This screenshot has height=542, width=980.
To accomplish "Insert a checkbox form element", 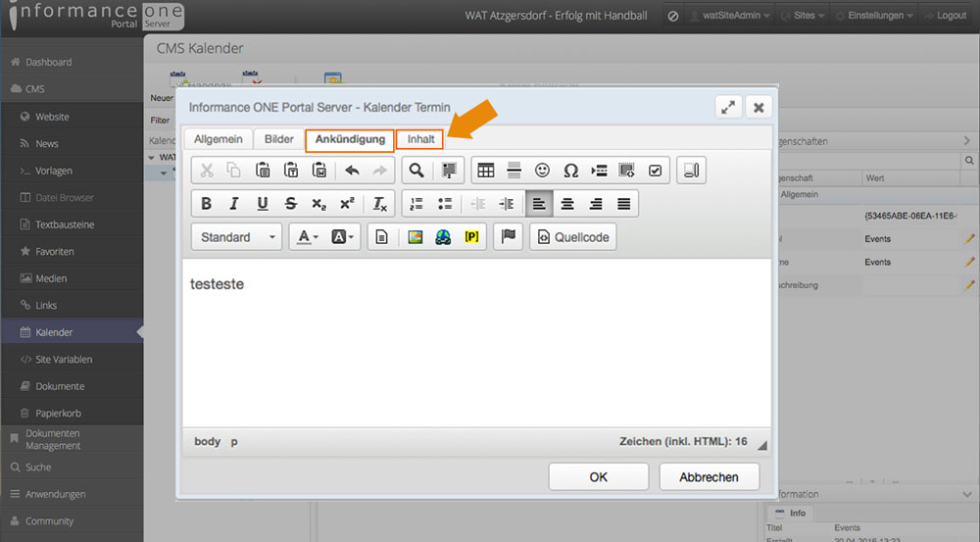I will pos(655,170).
